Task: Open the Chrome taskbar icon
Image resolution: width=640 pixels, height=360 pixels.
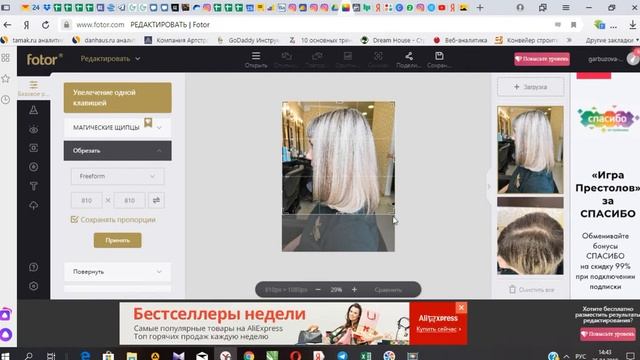Action: click(x=249, y=356)
